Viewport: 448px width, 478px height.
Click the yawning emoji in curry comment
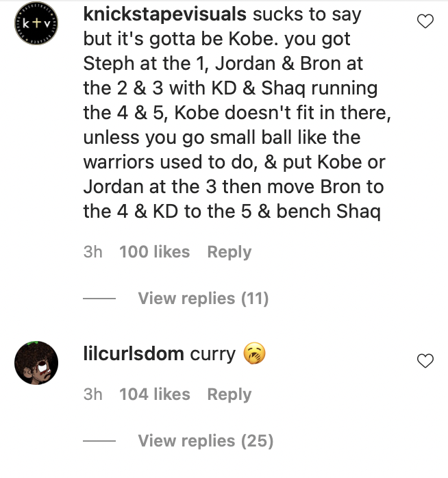point(254,353)
